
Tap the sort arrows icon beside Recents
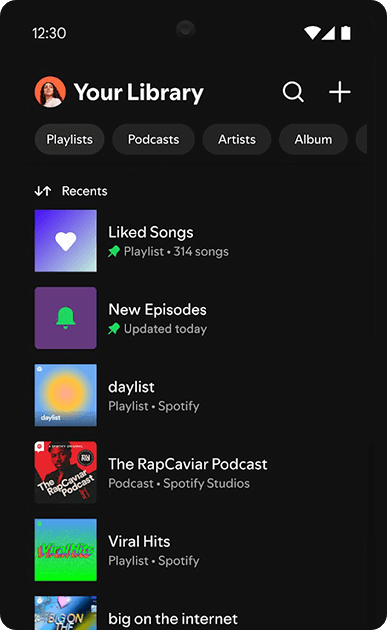tap(43, 191)
